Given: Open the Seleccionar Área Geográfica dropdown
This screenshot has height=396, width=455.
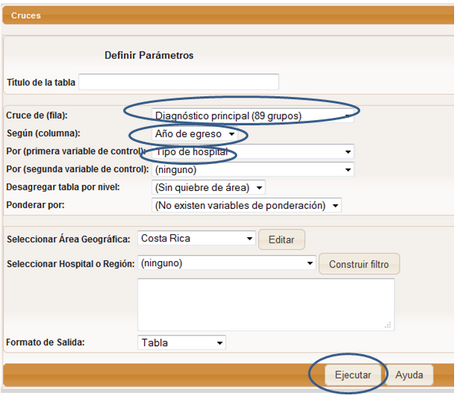Looking at the screenshot, I should point(196,238).
